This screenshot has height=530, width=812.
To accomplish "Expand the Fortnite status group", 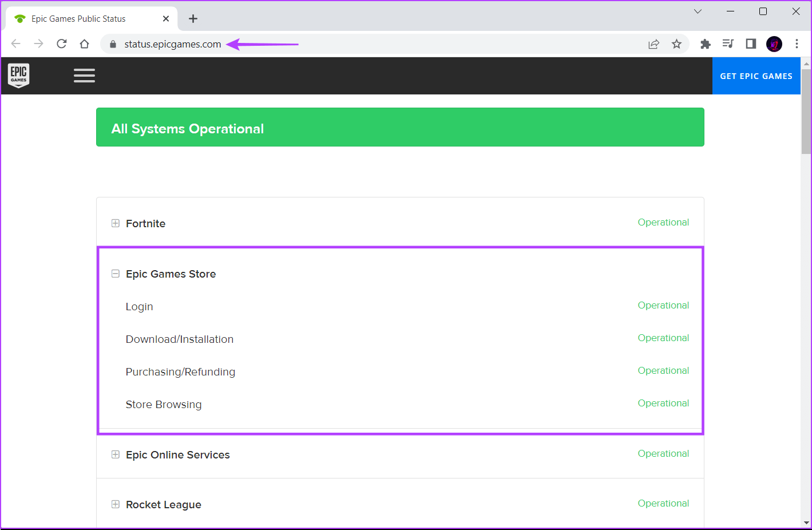I will (116, 223).
